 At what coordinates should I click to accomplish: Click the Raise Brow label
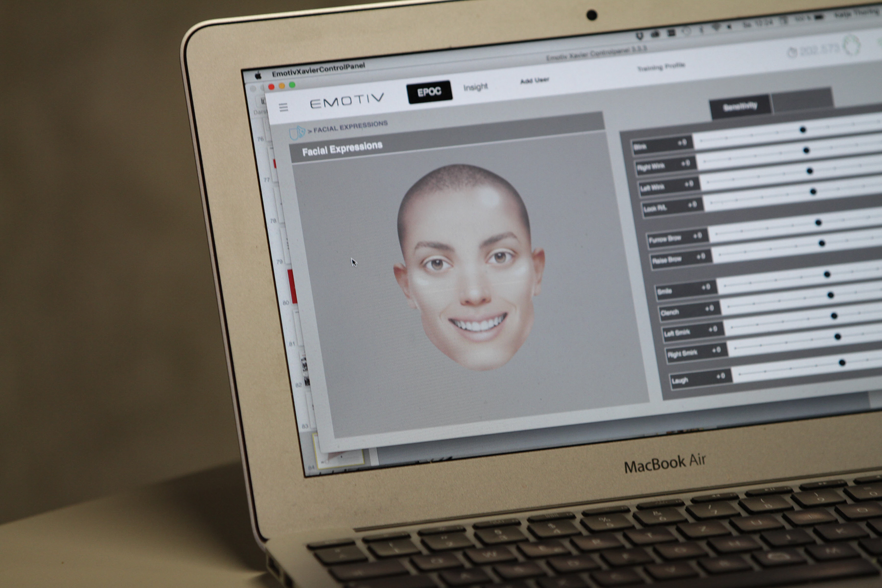tap(667, 260)
